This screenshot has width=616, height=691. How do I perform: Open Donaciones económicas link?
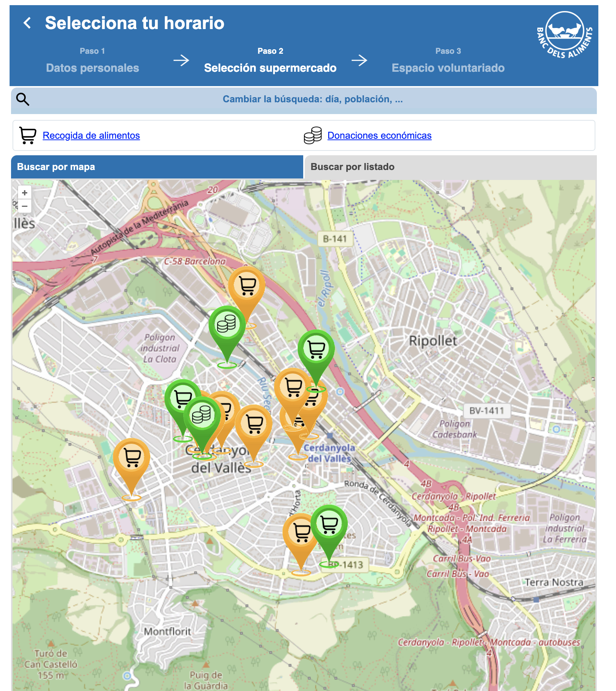379,135
